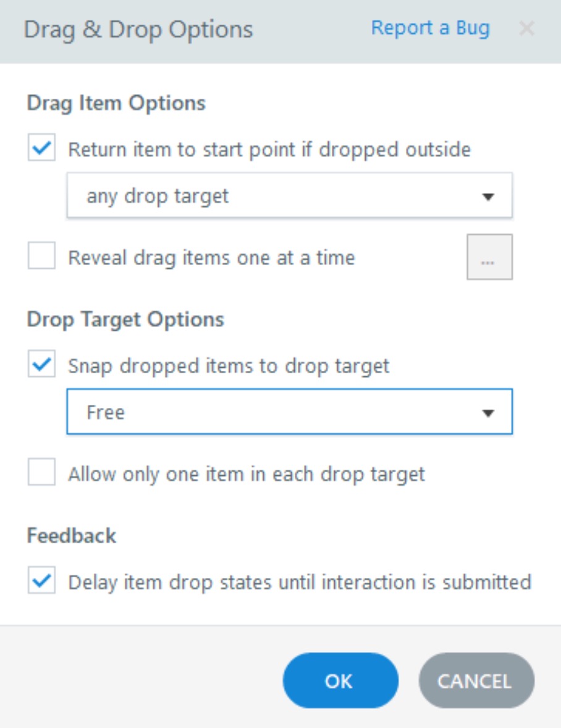This screenshot has height=728, width=561.
Task: Disable the Delay item drop states checkbox box
Action: [42, 582]
